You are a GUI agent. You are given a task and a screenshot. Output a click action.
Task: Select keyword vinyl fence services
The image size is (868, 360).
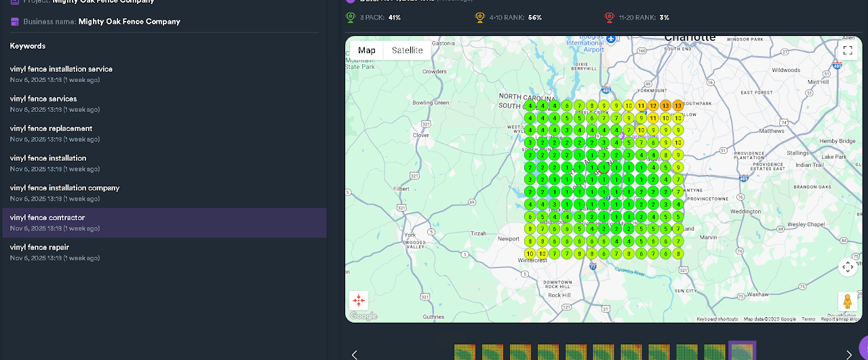click(x=163, y=104)
